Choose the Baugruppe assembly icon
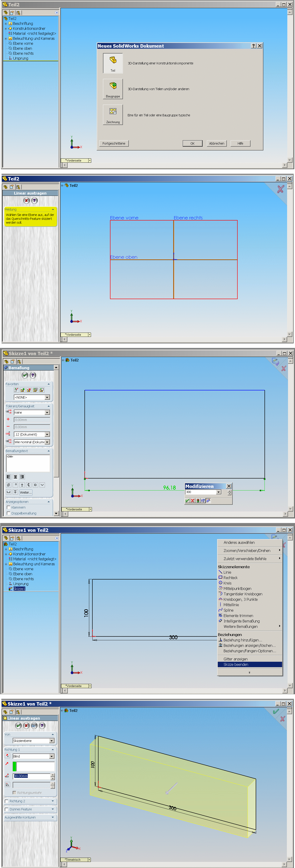 coord(113,89)
